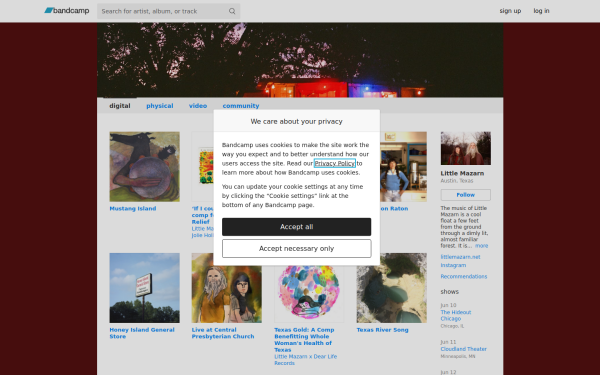Open Live at Central Presbyterian Church cover
The width and height of the screenshot is (600, 375).
[x=227, y=288]
